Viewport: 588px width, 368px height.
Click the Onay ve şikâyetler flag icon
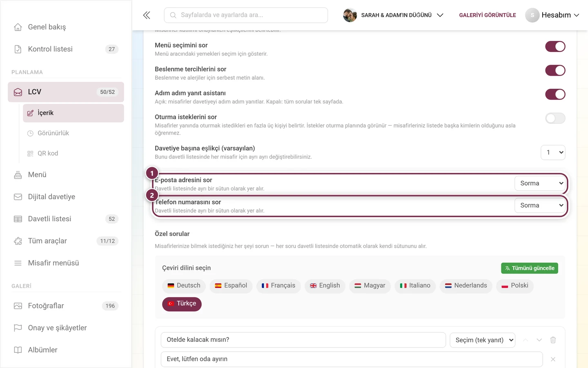[x=18, y=328]
